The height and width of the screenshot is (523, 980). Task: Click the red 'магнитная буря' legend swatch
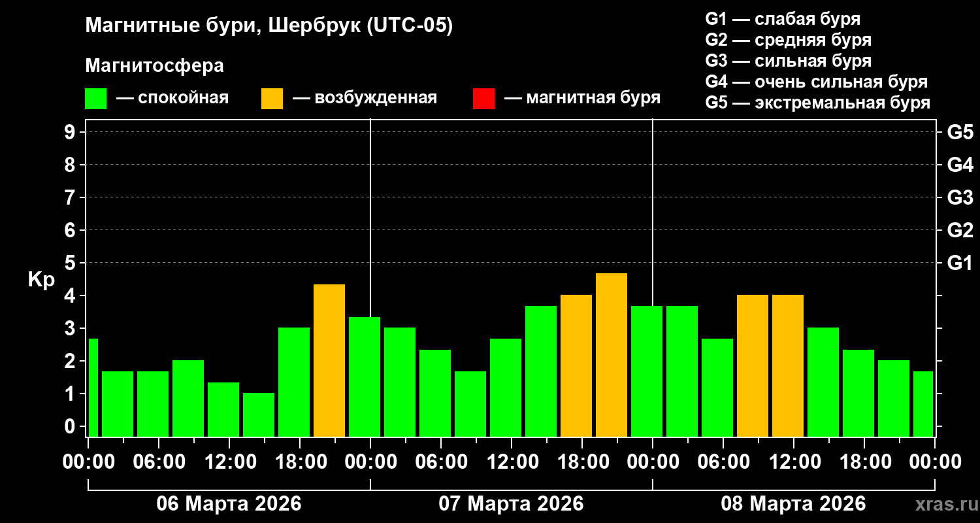click(x=483, y=99)
